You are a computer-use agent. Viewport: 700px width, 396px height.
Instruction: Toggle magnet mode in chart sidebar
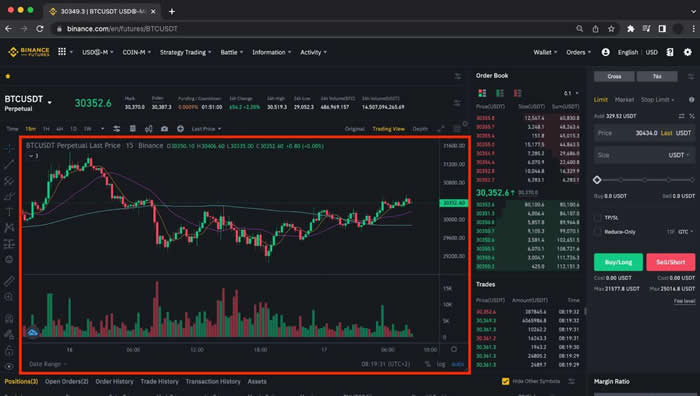tap(9, 318)
